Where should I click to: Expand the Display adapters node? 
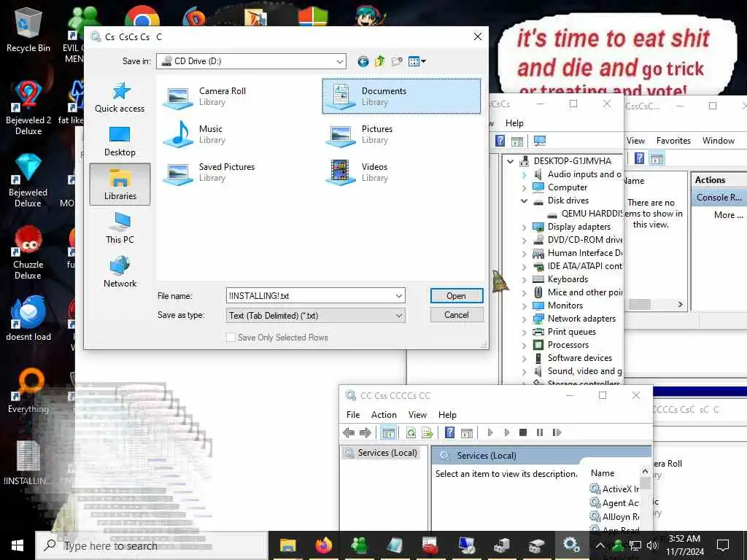pos(524,227)
